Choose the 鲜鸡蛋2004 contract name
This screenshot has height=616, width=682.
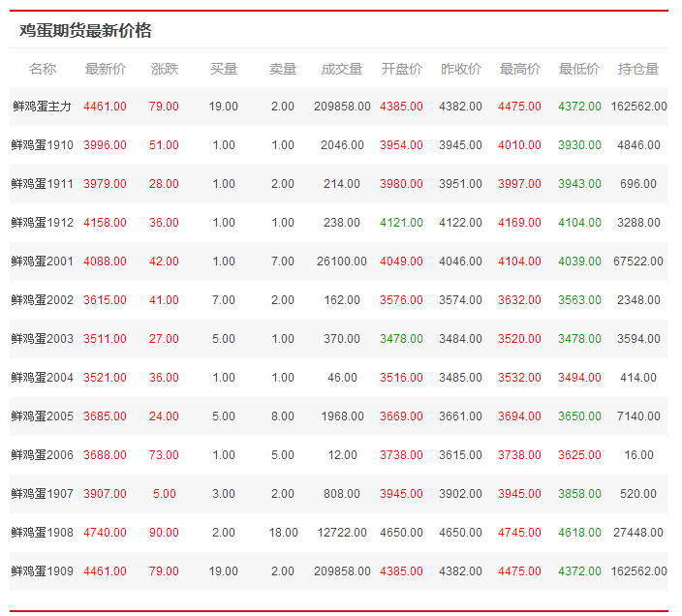point(42,378)
